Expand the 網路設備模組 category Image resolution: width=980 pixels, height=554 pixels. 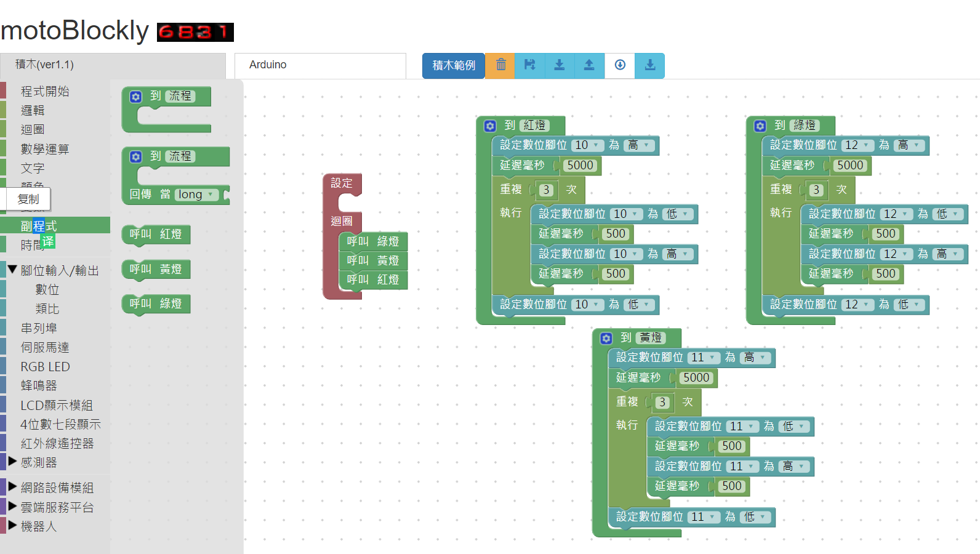(x=12, y=487)
